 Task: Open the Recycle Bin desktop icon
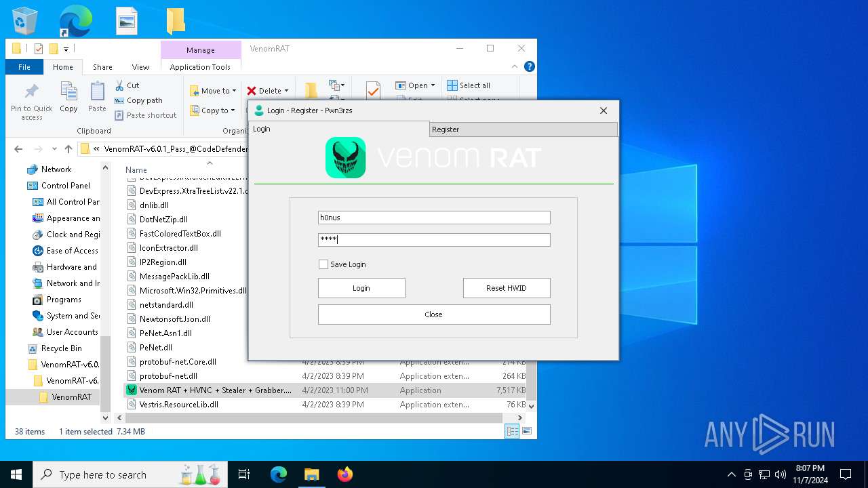25,20
